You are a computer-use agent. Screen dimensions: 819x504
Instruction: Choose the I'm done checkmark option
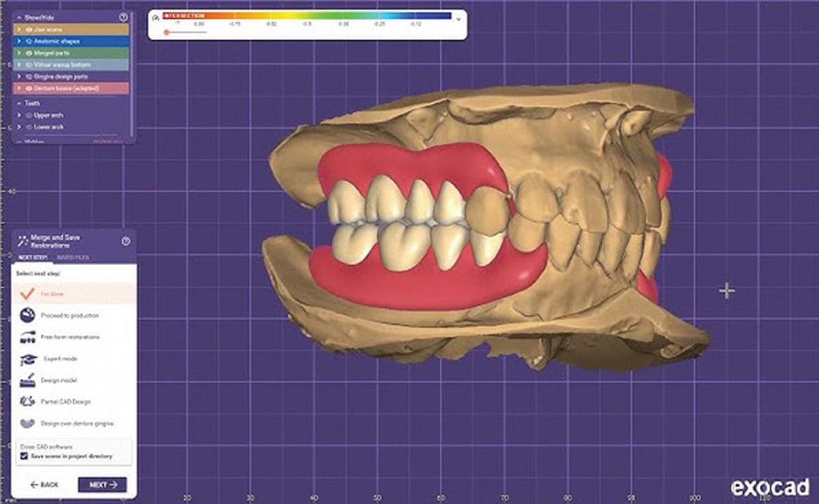click(27, 294)
